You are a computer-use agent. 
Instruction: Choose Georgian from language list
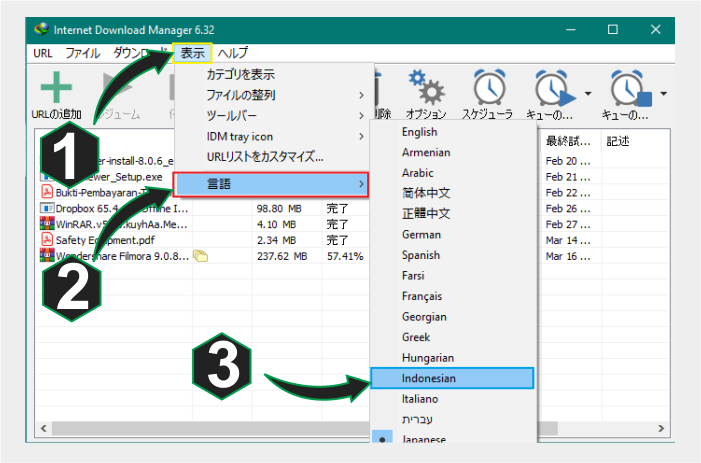[x=453, y=317]
